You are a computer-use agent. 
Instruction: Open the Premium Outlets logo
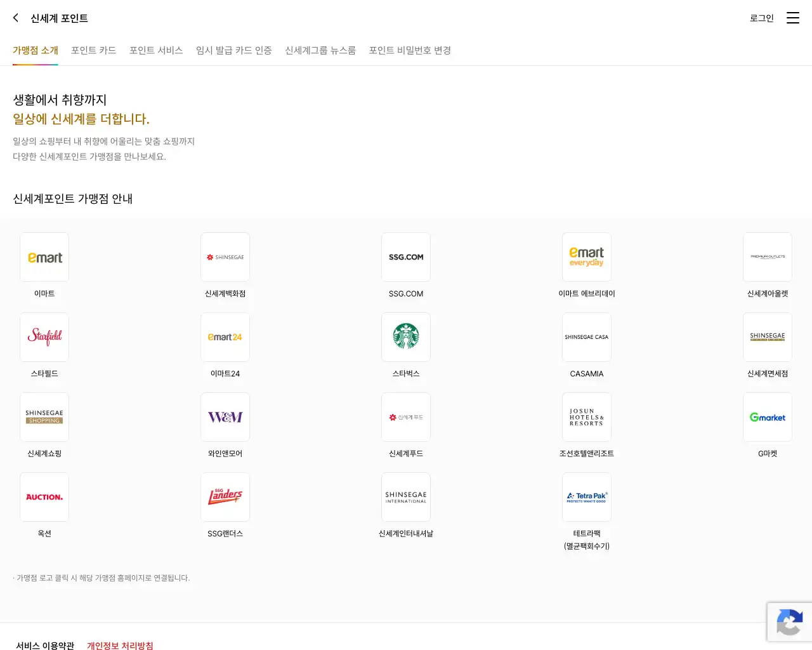click(768, 257)
